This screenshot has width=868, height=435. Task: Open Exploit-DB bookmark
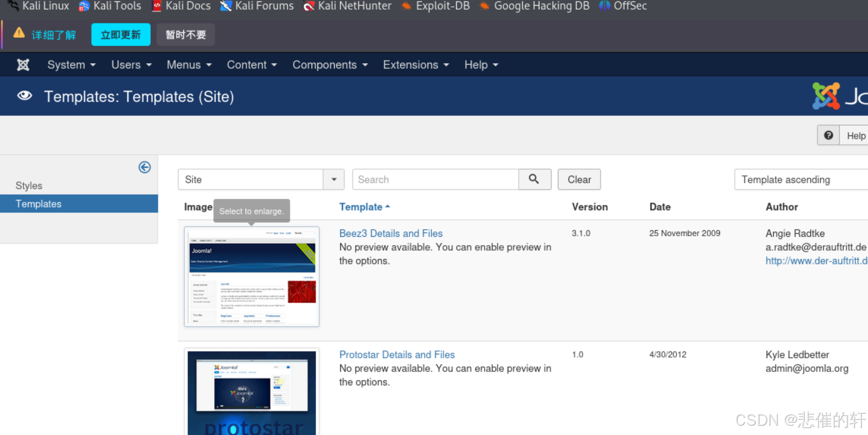point(435,6)
